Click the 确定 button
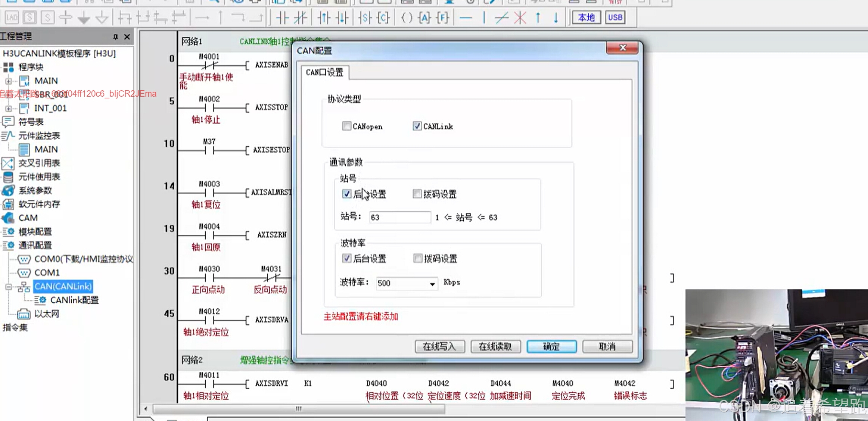The image size is (868, 421). 551,346
